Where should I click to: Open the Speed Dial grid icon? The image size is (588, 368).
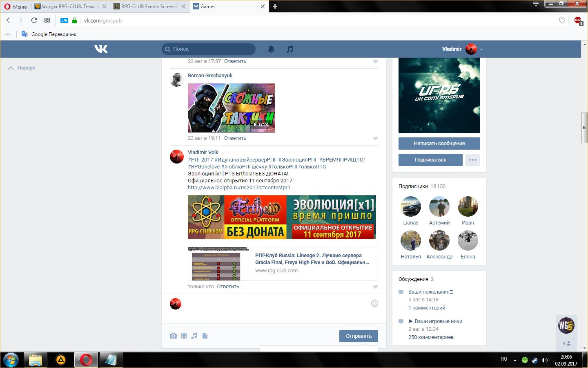click(x=47, y=20)
